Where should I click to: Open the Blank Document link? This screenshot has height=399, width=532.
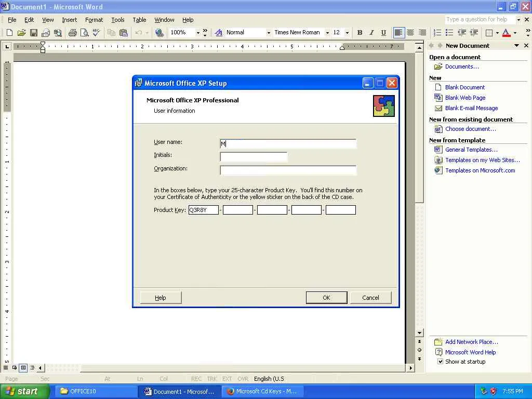(x=465, y=87)
